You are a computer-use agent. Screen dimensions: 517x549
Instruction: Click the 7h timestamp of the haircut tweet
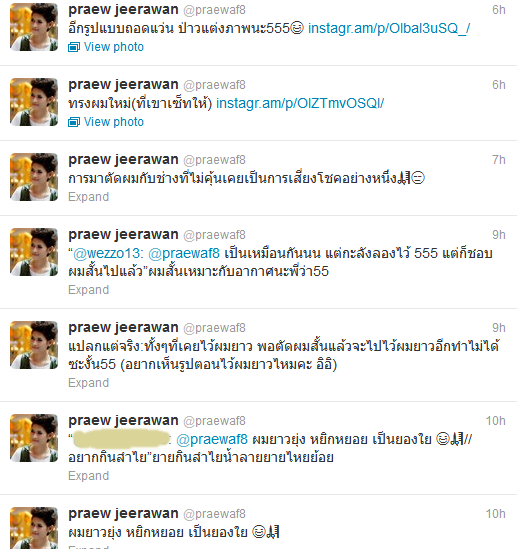pyautogui.click(x=499, y=160)
